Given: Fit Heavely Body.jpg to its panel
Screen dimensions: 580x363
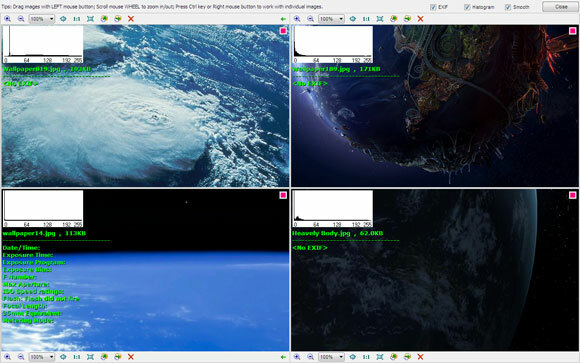Looking at the screenshot, I should (x=380, y=357).
